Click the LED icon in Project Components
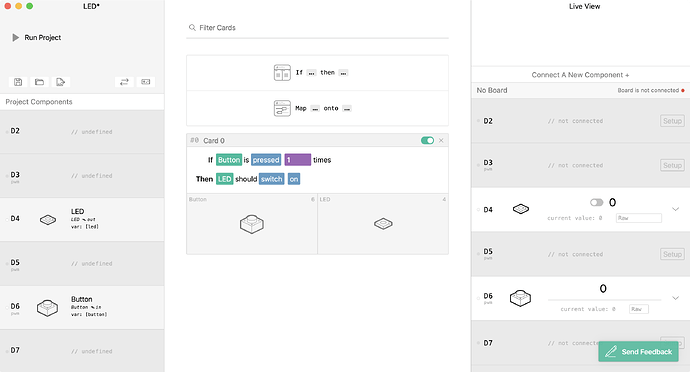The width and height of the screenshot is (690, 372). (48, 219)
